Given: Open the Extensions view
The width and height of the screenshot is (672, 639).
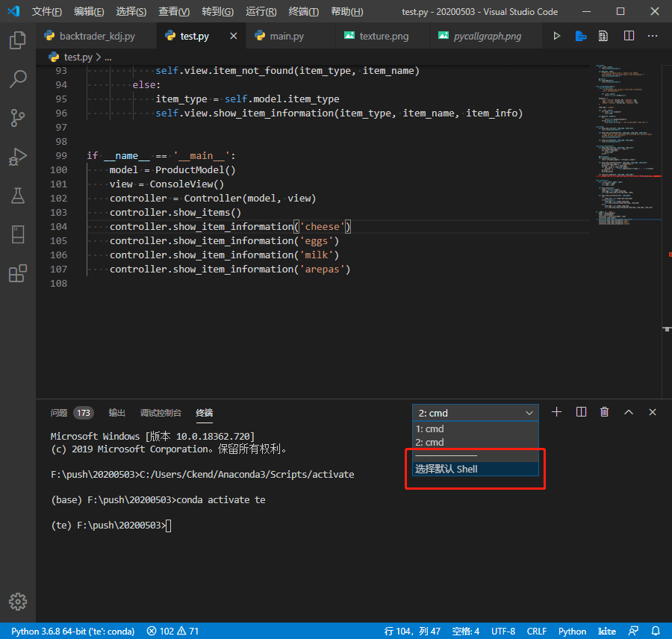Looking at the screenshot, I should (x=18, y=274).
